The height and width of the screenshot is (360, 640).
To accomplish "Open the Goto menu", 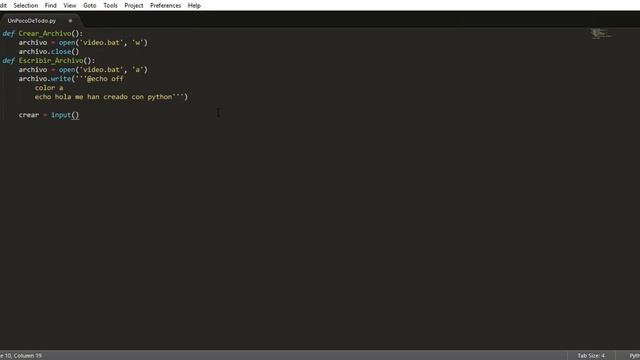I will pos(90,5).
